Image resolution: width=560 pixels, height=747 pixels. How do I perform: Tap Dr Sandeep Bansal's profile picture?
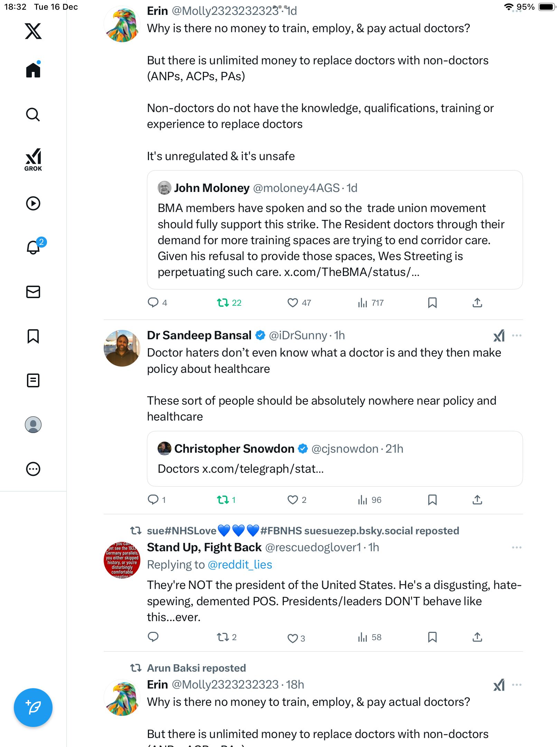point(122,348)
